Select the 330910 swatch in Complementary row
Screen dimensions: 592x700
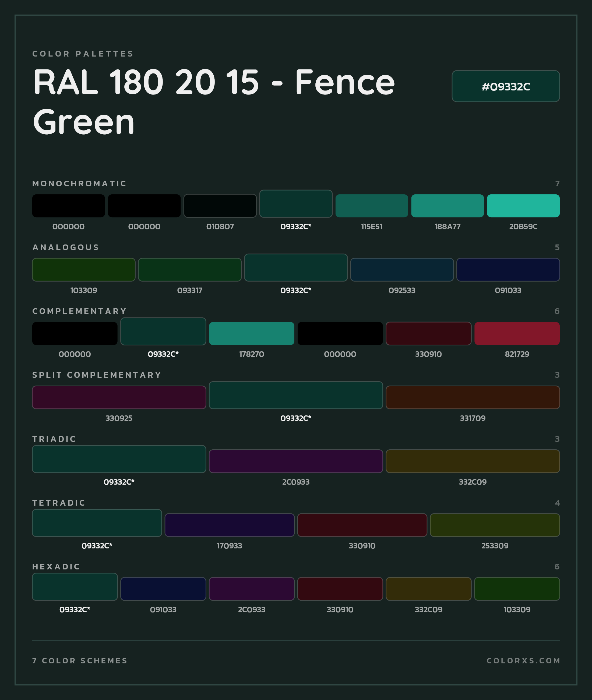pos(428,333)
